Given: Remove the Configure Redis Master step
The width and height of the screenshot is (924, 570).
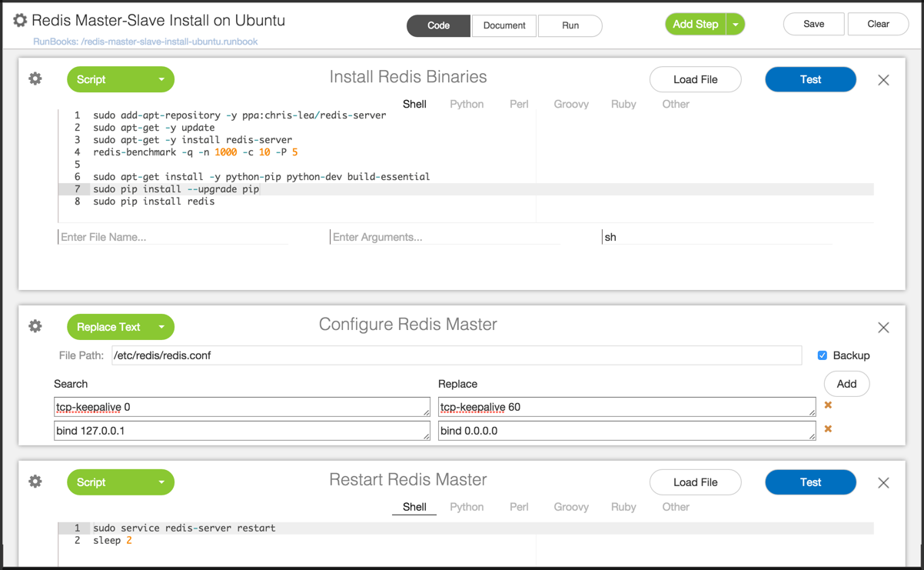Looking at the screenshot, I should click(883, 328).
